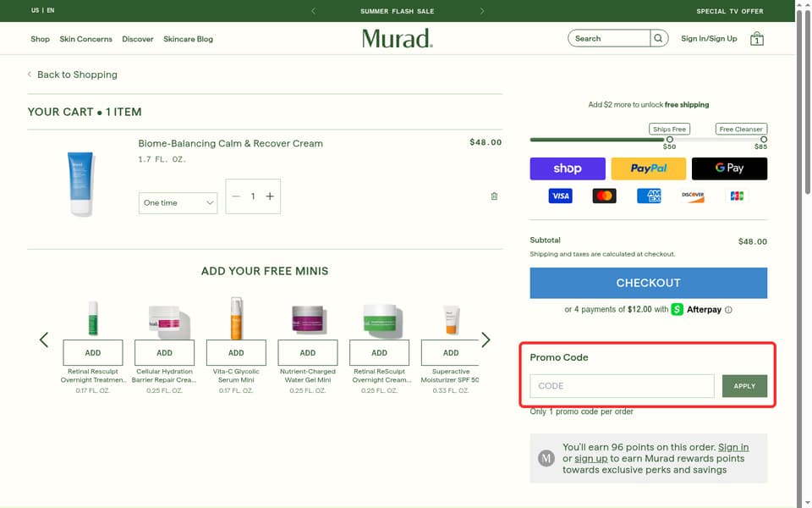Click Sign In/Sign Up
812x508 pixels.
tap(709, 38)
